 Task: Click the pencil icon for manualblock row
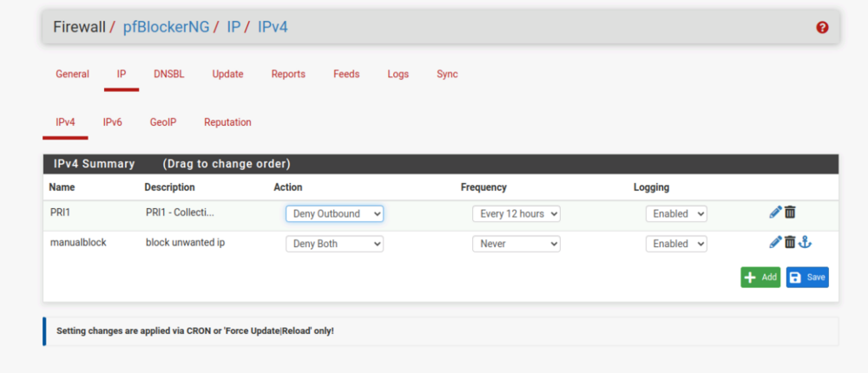tap(775, 242)
